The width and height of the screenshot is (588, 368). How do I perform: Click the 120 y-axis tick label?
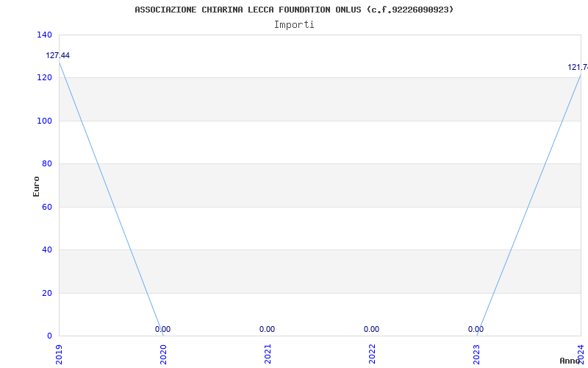(44, 78)
